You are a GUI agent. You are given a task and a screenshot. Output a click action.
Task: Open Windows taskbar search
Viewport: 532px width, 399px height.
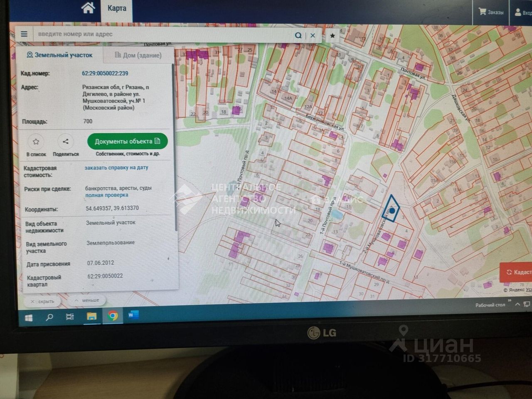click(x=49, y=318)
